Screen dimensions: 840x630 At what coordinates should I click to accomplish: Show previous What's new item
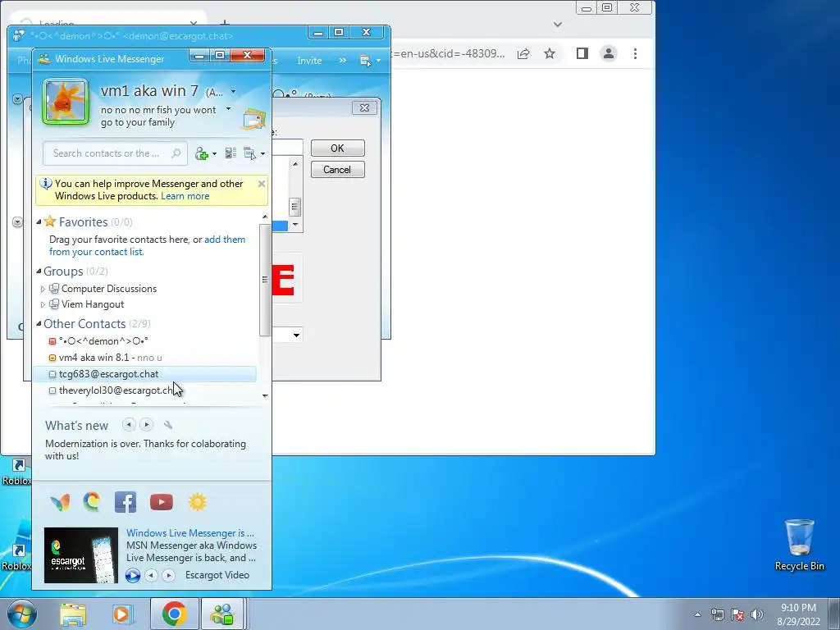(129, 425)
